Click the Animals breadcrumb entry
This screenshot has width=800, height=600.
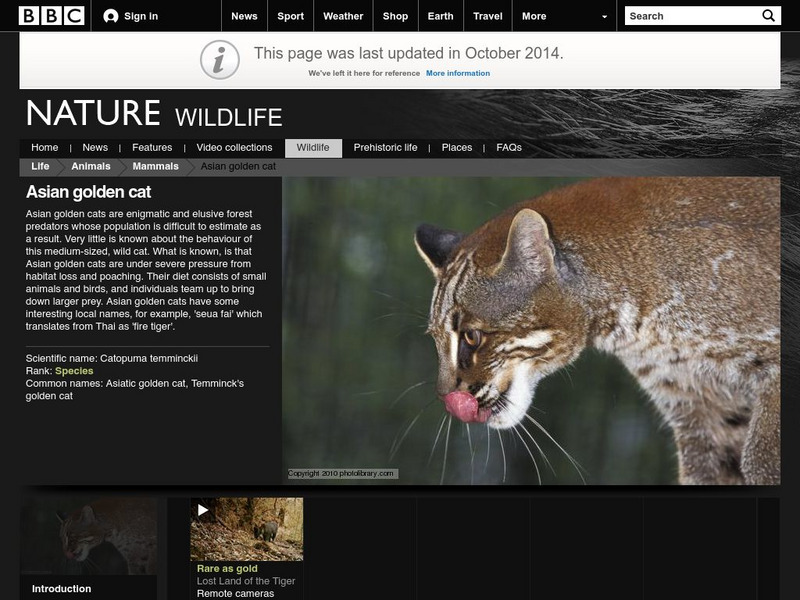91,167
